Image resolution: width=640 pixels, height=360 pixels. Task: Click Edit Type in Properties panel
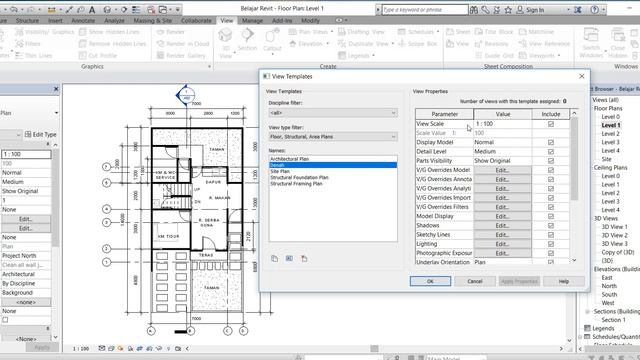click(40, 134)
